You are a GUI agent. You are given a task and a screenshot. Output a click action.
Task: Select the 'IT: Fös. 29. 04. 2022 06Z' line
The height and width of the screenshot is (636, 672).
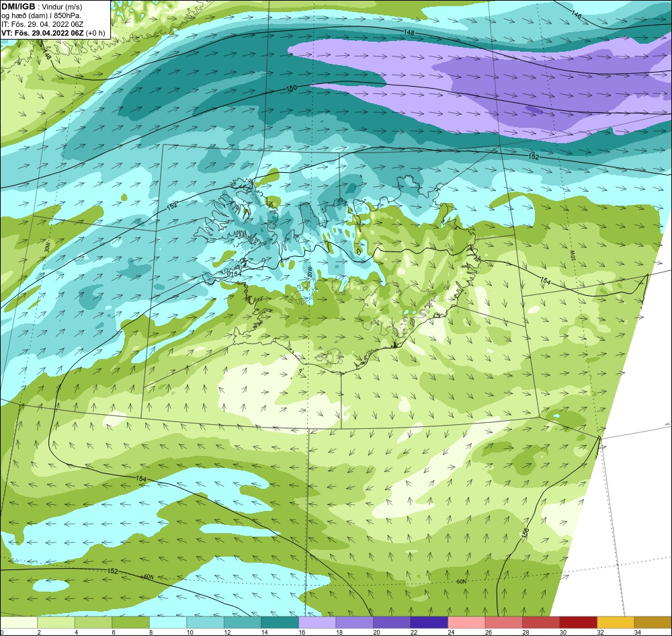[x=42, y=24]
